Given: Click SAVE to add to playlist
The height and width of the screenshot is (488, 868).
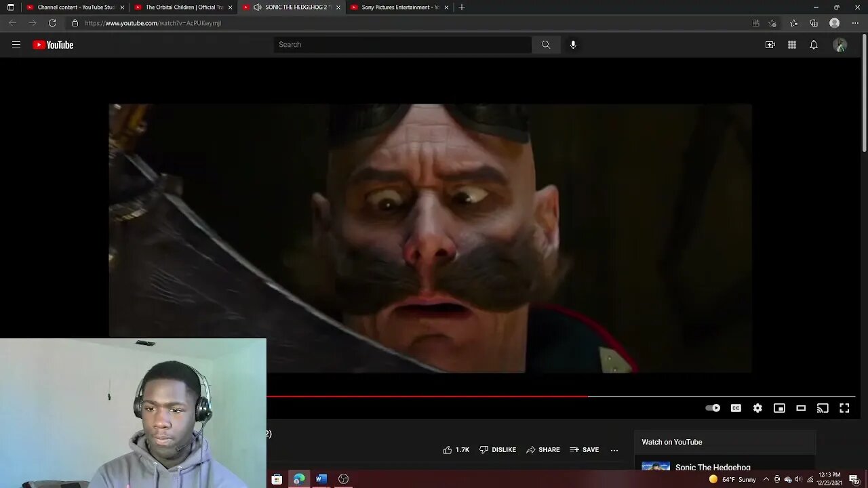Looking at the screenshot, I should point(585,450).
